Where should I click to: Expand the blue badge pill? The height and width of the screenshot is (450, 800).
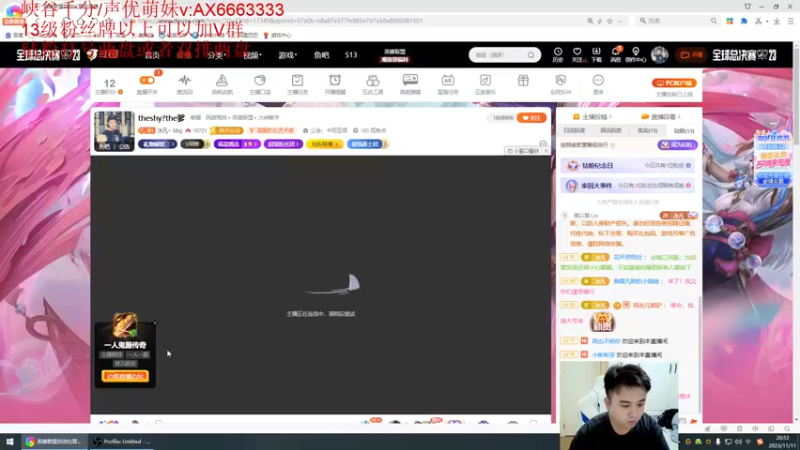coord(367,144)
